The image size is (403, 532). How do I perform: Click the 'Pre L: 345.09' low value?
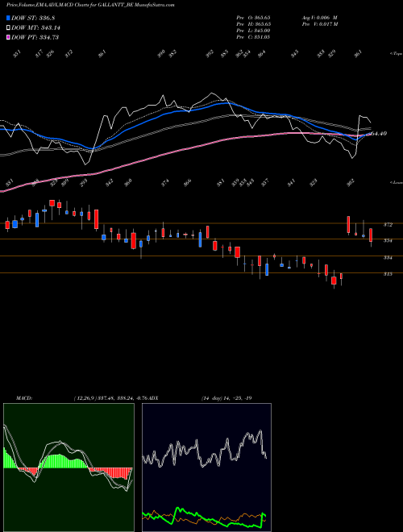(253, 31)
